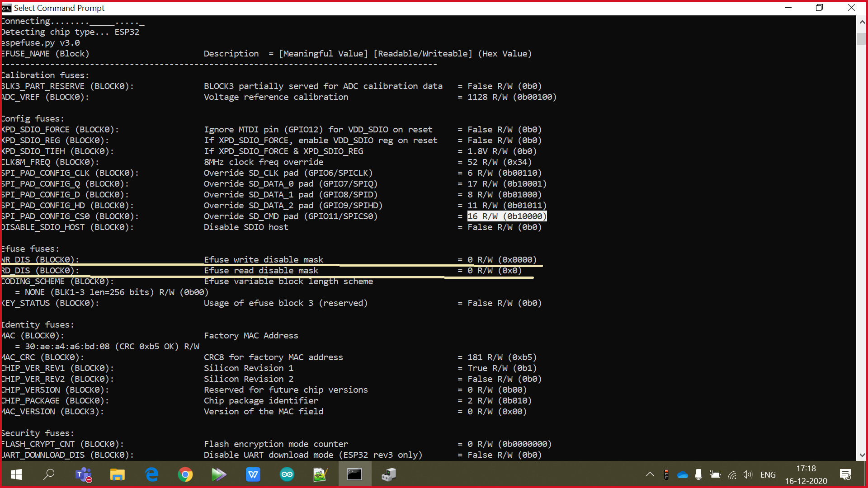The height and width of the screenshot is (488, 868).
Task: Click 'BLK3_PART_RESERVE (BLOCK0):' fuse name
Action: (67, 86)
